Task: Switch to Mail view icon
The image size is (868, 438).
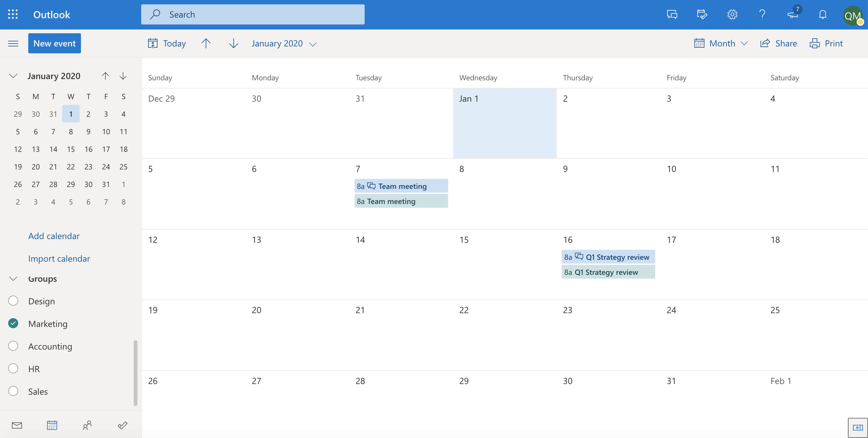Action: 16,425
